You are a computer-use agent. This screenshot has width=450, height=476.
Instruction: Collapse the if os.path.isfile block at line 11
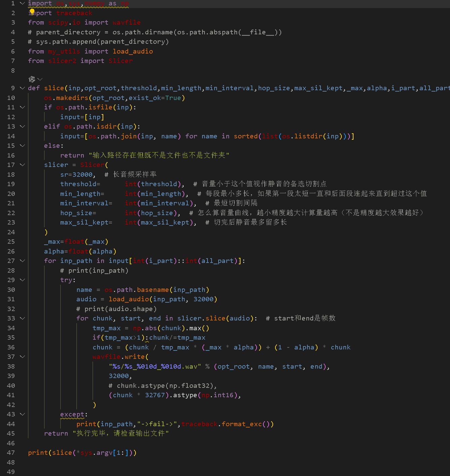(x=22, y=107)
